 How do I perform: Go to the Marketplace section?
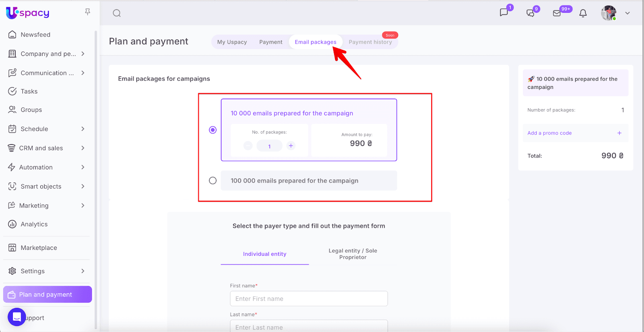(x=39, y=248)
